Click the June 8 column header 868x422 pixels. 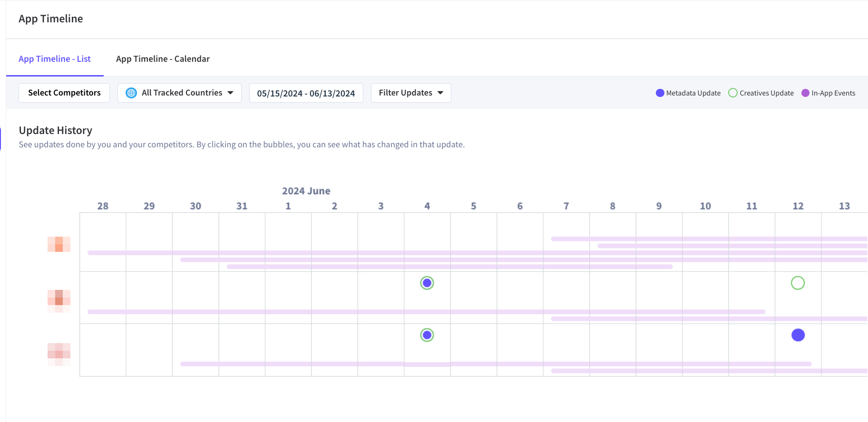click(x=613, y=206)
